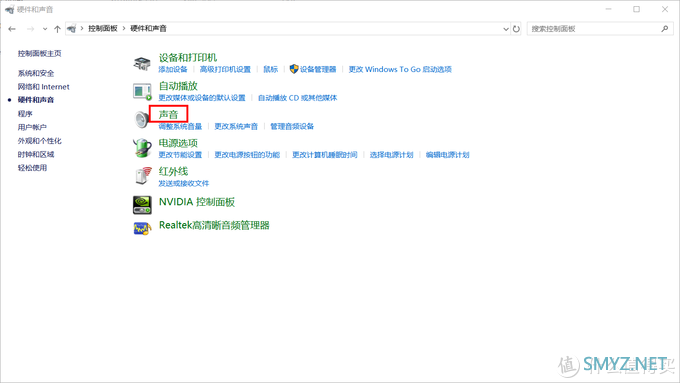Open 用户帐户 category
The image size is (680, 383).
(x=32, y=127)
